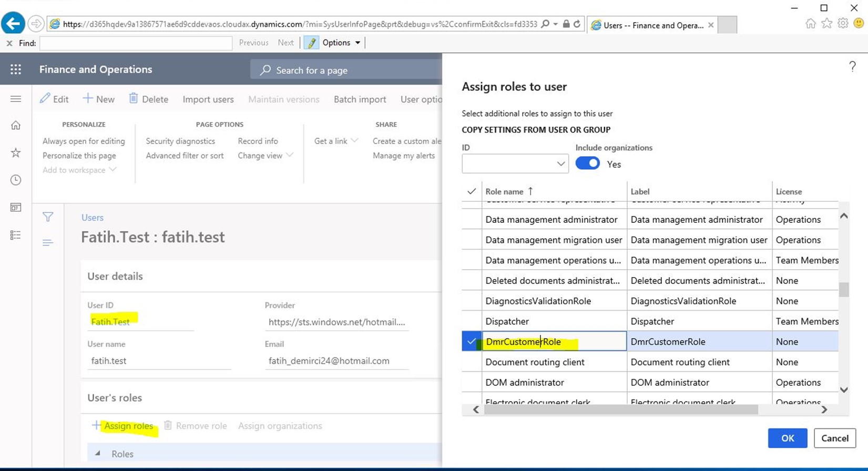
Task: Open the Users breadcrumb link
Action: click(93, 217)
